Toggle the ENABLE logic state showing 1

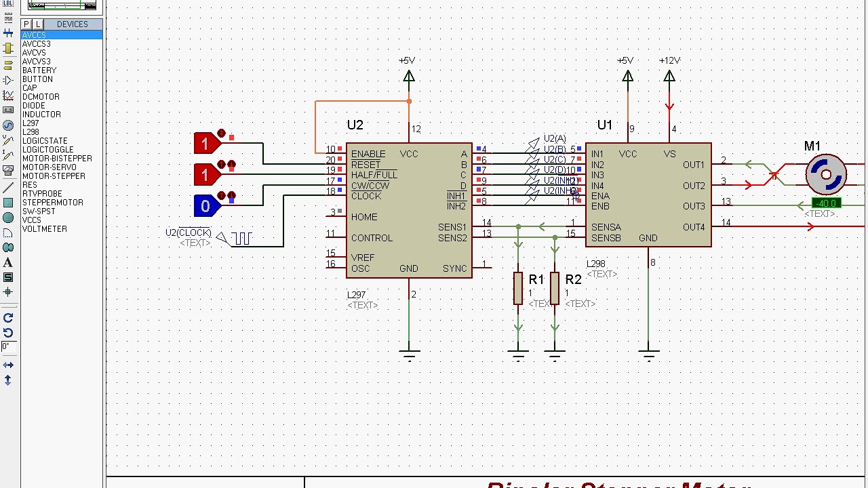pos(205,143)
